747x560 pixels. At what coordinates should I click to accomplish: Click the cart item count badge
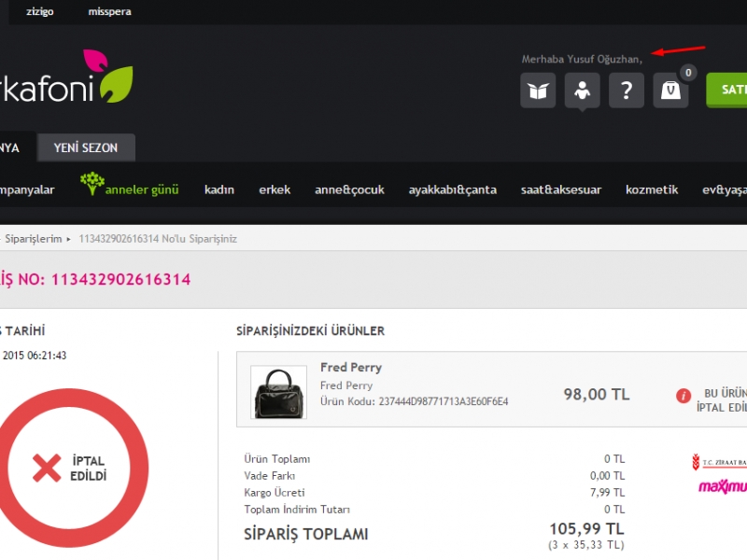[x=688, y=73]
